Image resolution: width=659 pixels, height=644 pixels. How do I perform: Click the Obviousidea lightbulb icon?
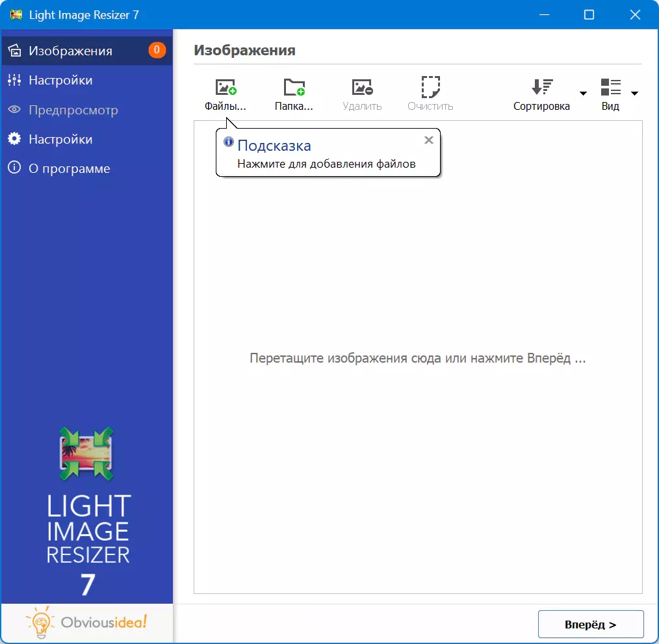click(40, 623)
